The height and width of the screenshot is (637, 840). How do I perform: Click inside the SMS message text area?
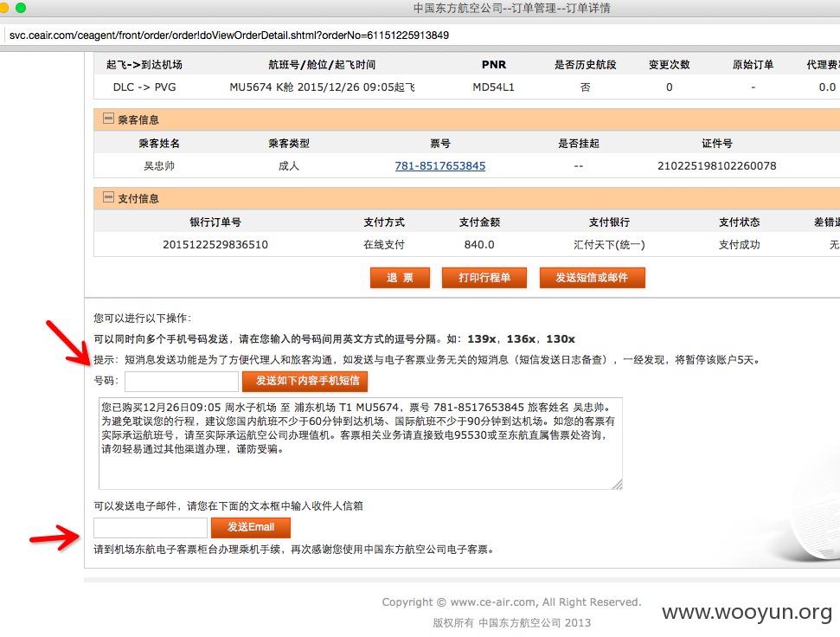360,443
